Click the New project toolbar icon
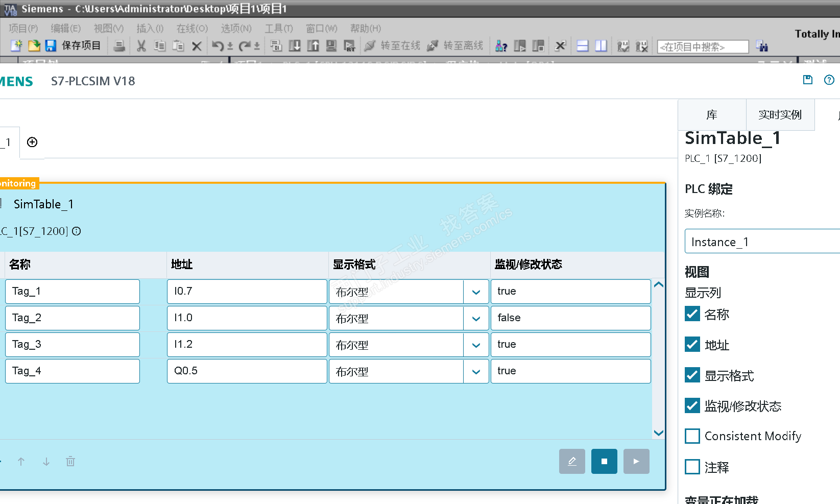Viewport: 840px width, 504px height. coord(16,46)
